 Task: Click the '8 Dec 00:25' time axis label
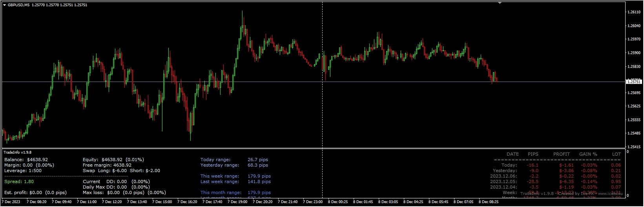(338, 202)
